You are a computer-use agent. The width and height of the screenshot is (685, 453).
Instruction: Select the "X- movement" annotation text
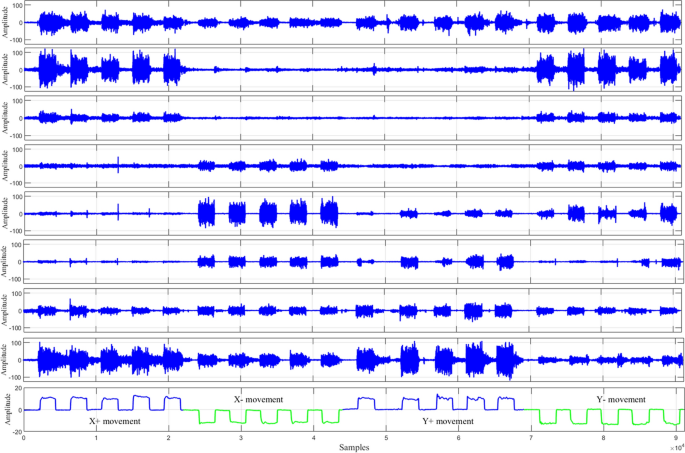(259, 399)
